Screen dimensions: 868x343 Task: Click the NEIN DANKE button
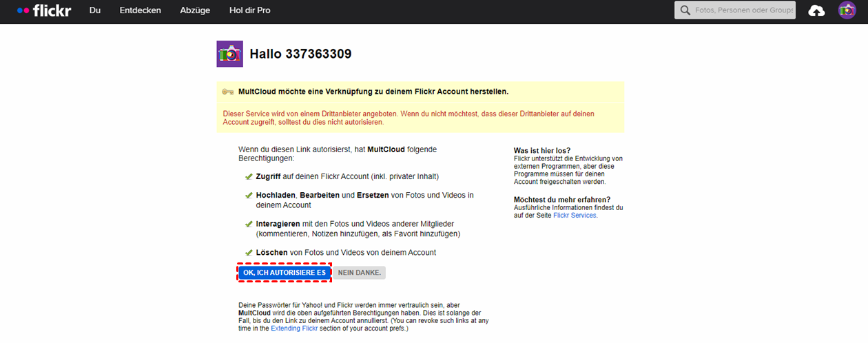tap(360, 273)
